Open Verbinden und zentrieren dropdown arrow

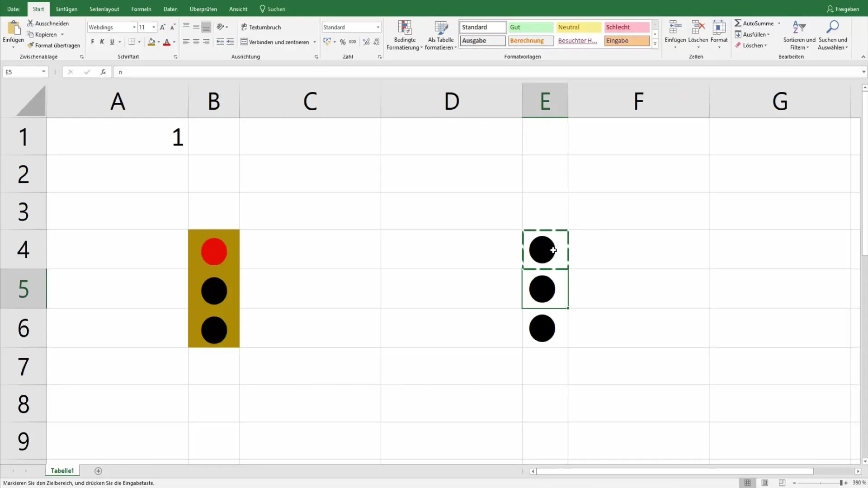[x=315, y=42]
